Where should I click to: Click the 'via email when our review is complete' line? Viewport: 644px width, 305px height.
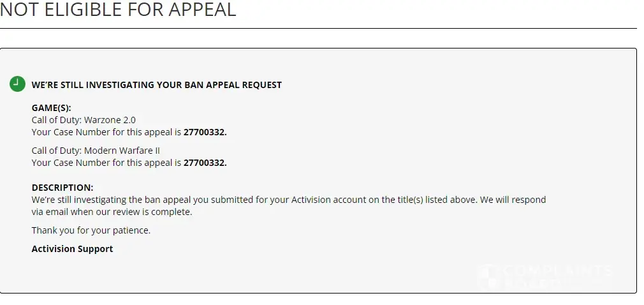tap(112, 212)
